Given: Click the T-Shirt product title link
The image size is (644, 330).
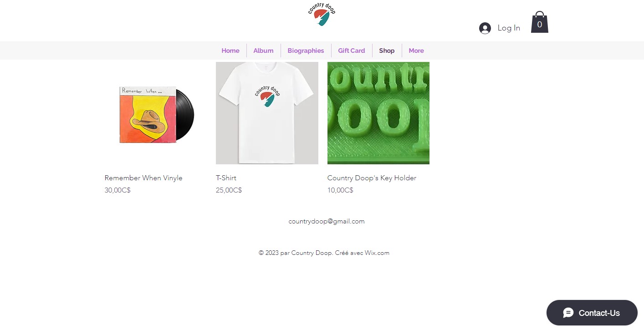Looking at the screenshot, I should [226, 178].
